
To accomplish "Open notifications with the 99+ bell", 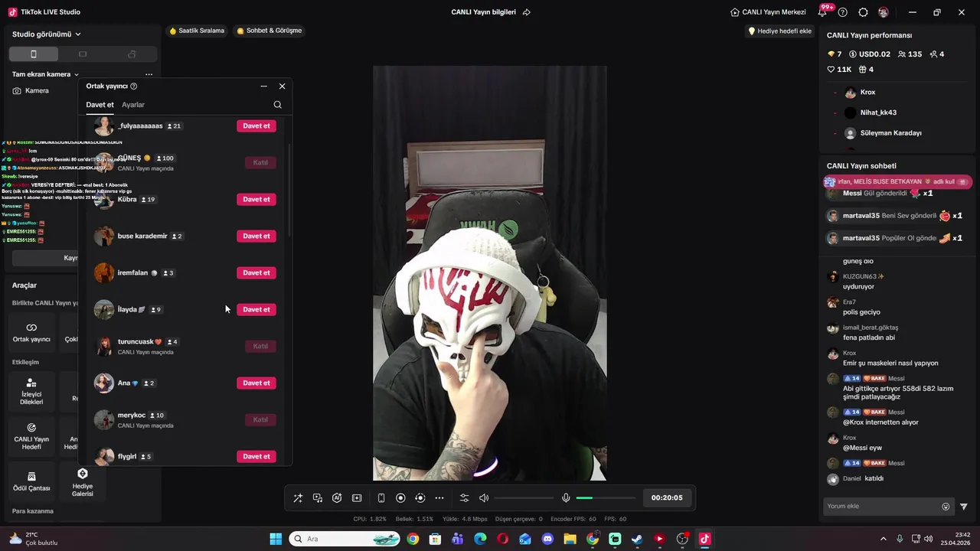I will point(824,12).
